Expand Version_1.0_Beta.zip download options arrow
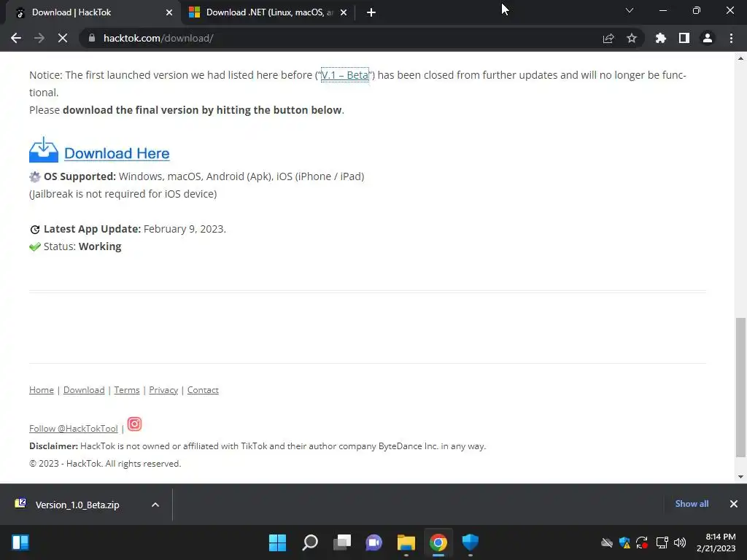Screen dimensions: 747x560 (155, 505)
